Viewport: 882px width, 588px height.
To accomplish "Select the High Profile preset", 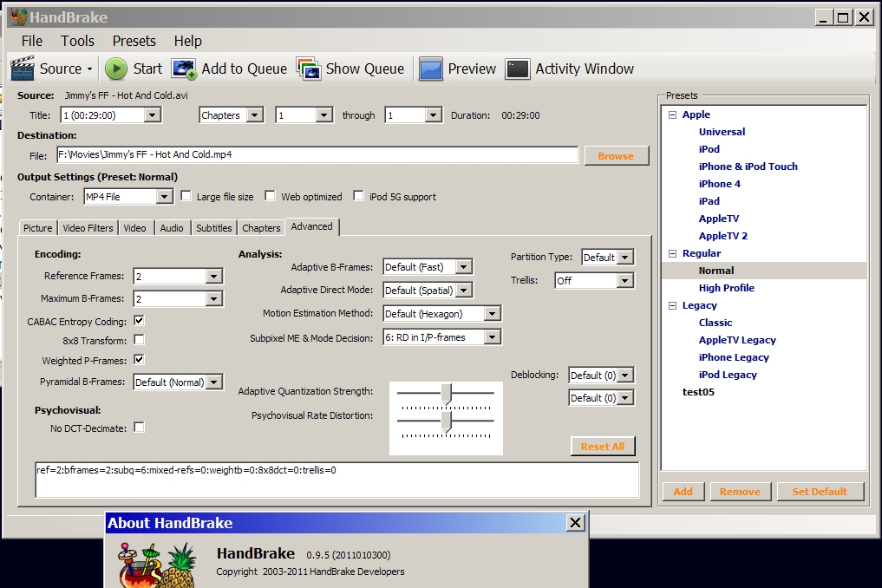I will [x=726, y=288].
